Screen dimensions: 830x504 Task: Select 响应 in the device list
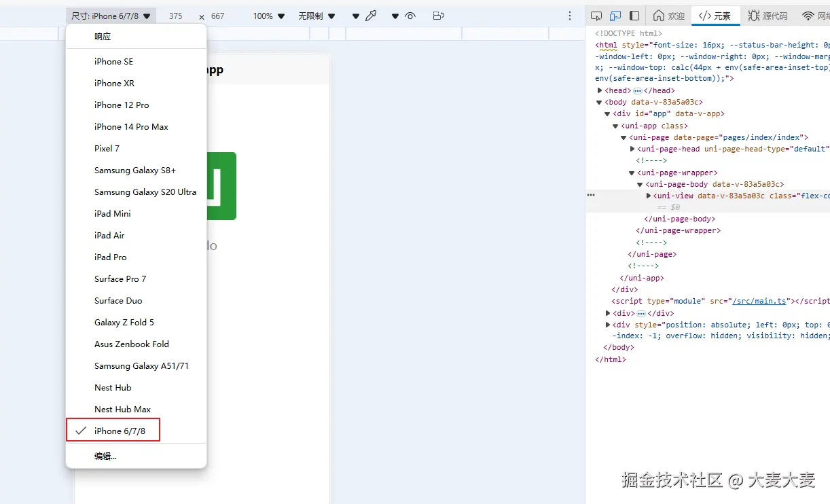(x=136, y=37)
